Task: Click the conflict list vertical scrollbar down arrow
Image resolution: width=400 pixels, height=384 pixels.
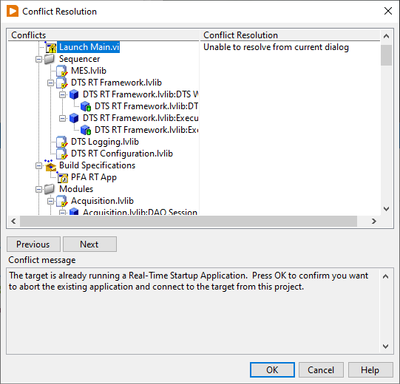Action: 386,209
